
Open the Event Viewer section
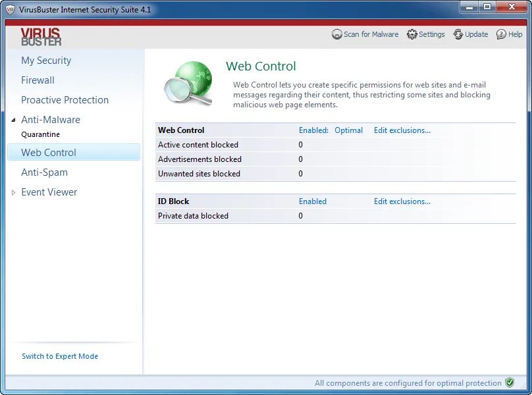pyautogui.click(x=49, y=192)
